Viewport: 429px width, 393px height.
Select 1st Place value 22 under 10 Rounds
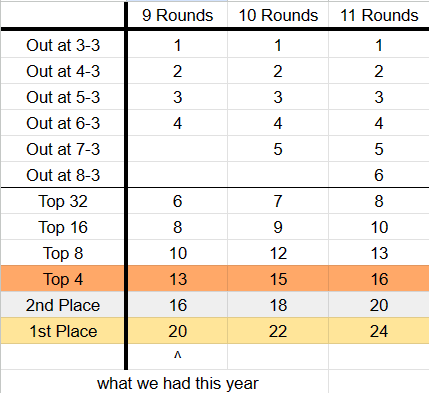click(x=278, y=331)
